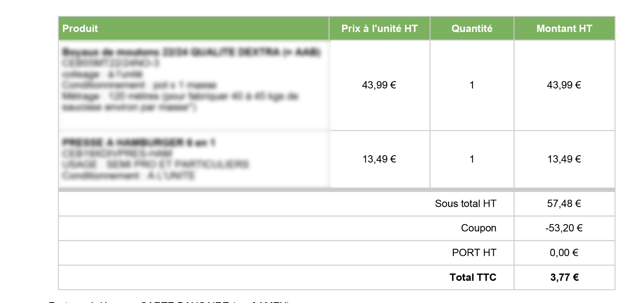This screenshot has height=303, width=644.
Task: Select the 3,77 € total amount
Action: 564,278
